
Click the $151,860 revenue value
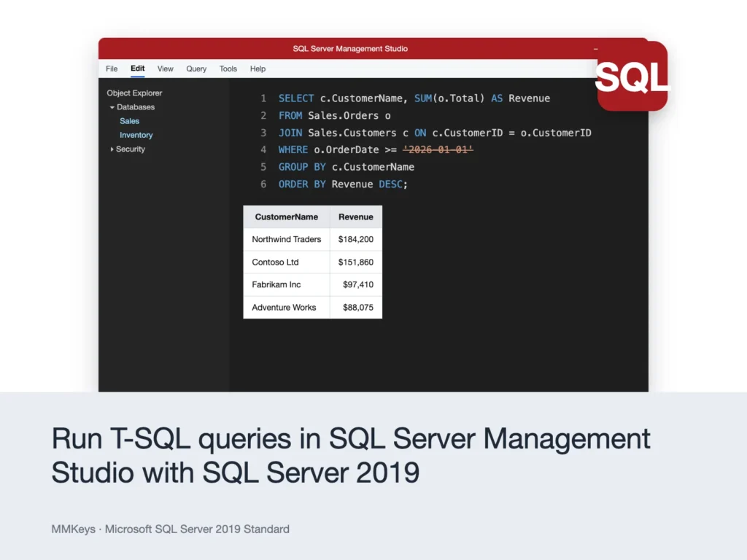pos(356,262)
